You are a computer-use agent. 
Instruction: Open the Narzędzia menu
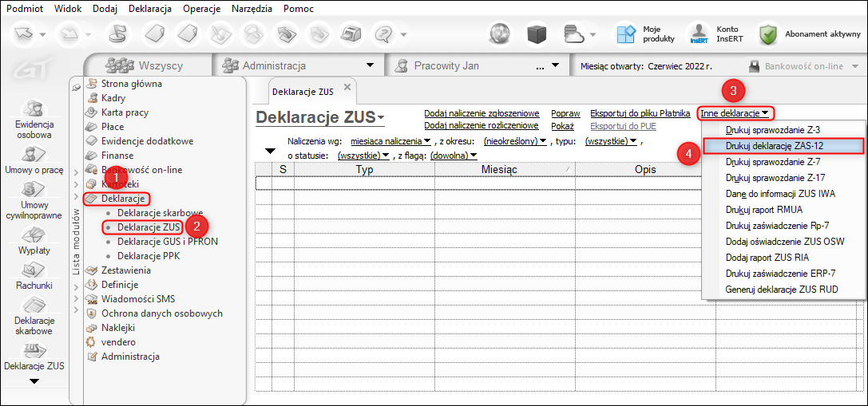[x=252, y=9]
